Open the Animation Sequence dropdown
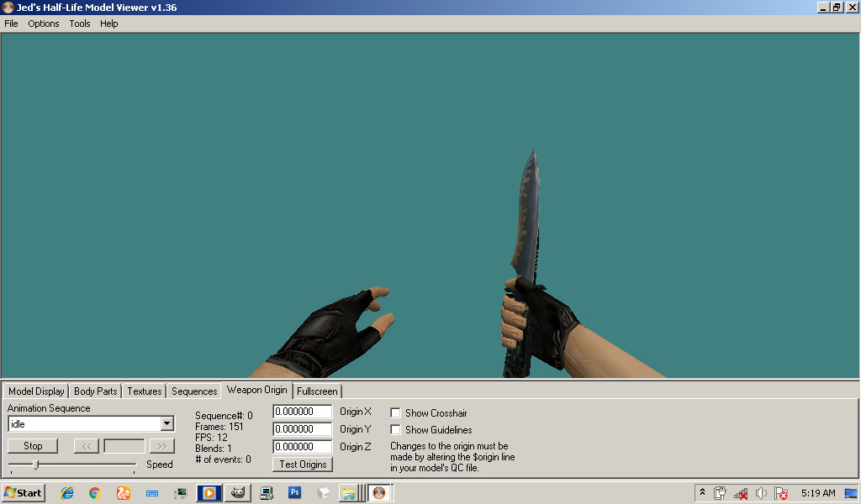The width and height of the screenshot is (861, 504). 166,423
